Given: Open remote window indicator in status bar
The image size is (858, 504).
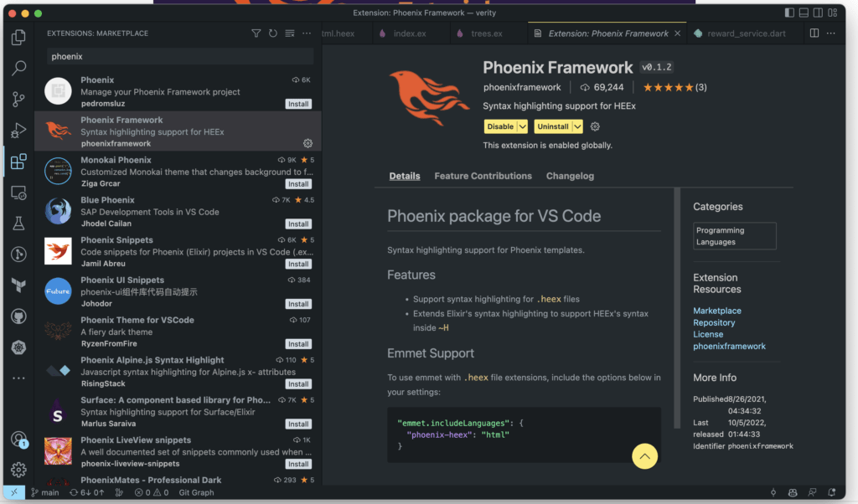Looking at the screenshot, I should tap(13, 492).
